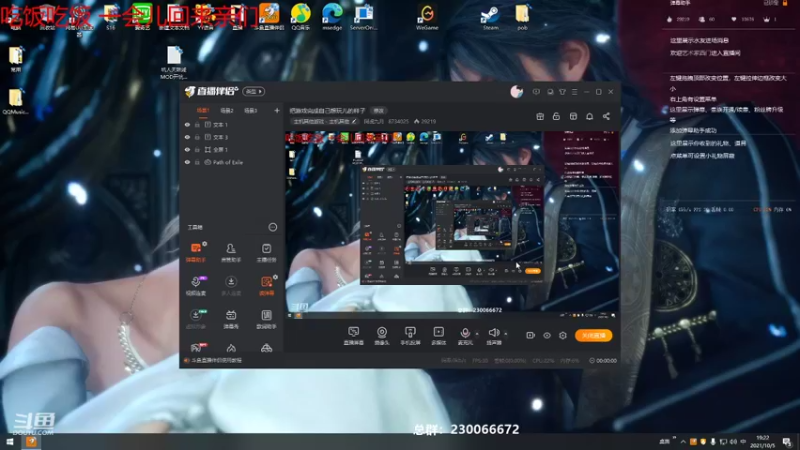
Task: Add a camera source from bottom bar
Action: (x=382, y=336)
